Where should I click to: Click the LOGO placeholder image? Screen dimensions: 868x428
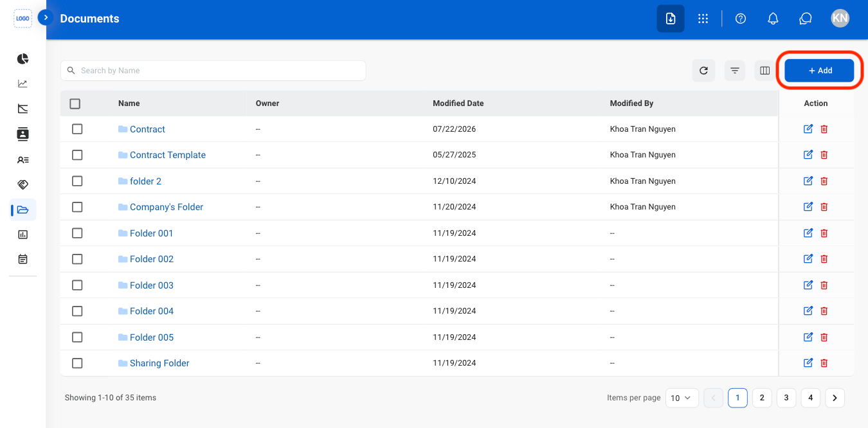tap(23, 19)
